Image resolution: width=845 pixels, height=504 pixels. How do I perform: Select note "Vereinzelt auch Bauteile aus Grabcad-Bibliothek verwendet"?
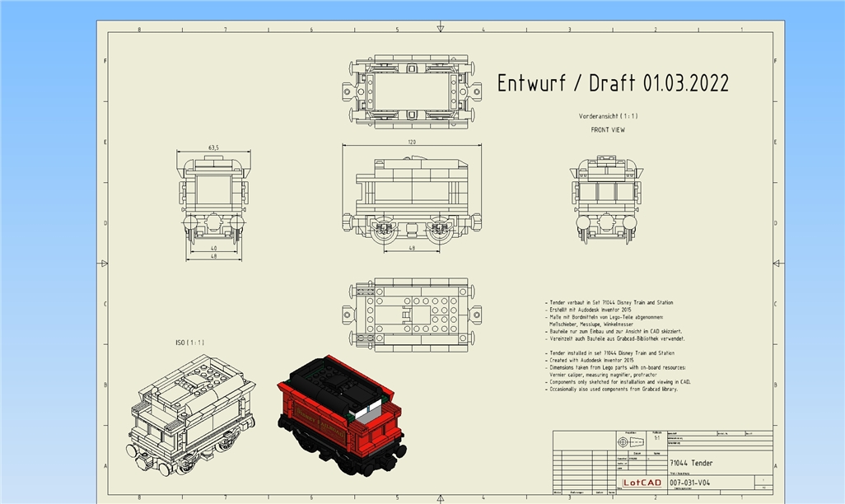click(x=615, y=339)
